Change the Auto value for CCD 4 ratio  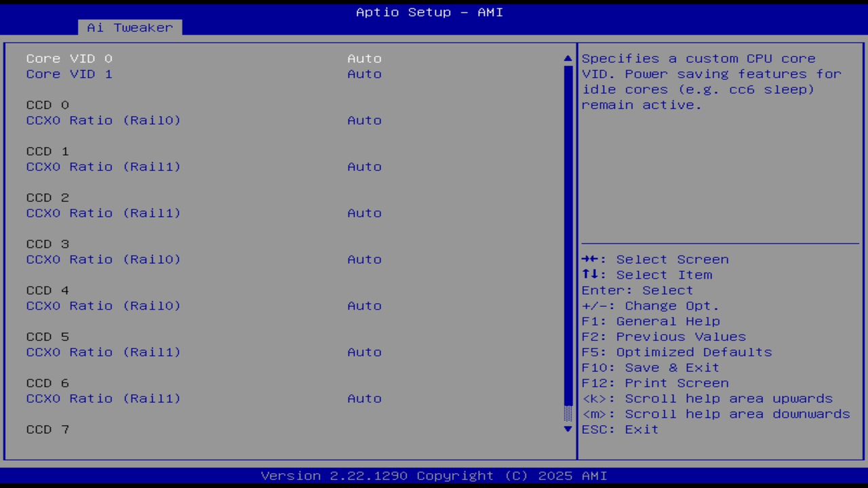(364, 306)
